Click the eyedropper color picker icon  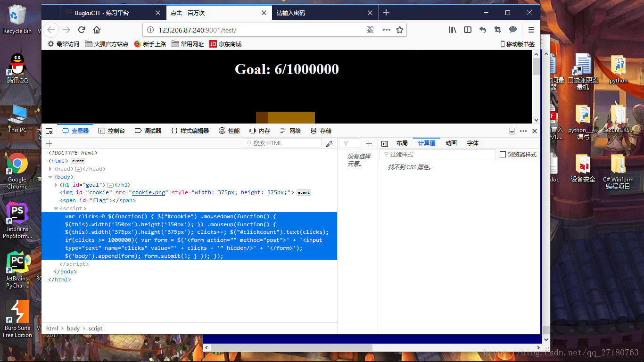point(330,143)
